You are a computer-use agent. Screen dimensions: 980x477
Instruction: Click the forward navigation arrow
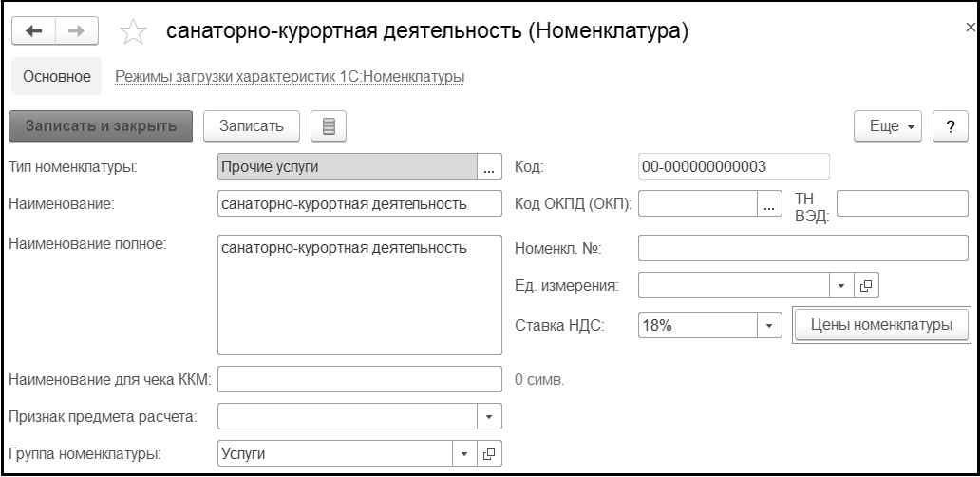pyautogui.click(x=74, y=30)
